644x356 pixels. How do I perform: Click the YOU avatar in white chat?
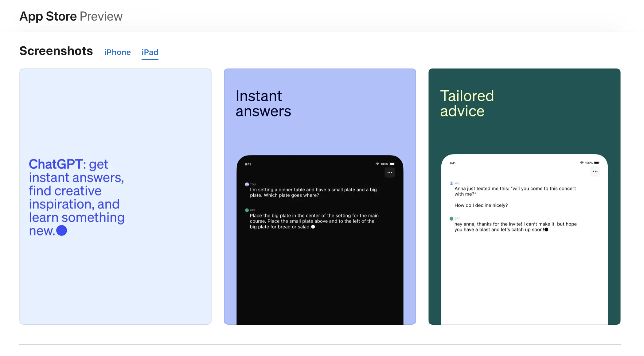[451, 183]
